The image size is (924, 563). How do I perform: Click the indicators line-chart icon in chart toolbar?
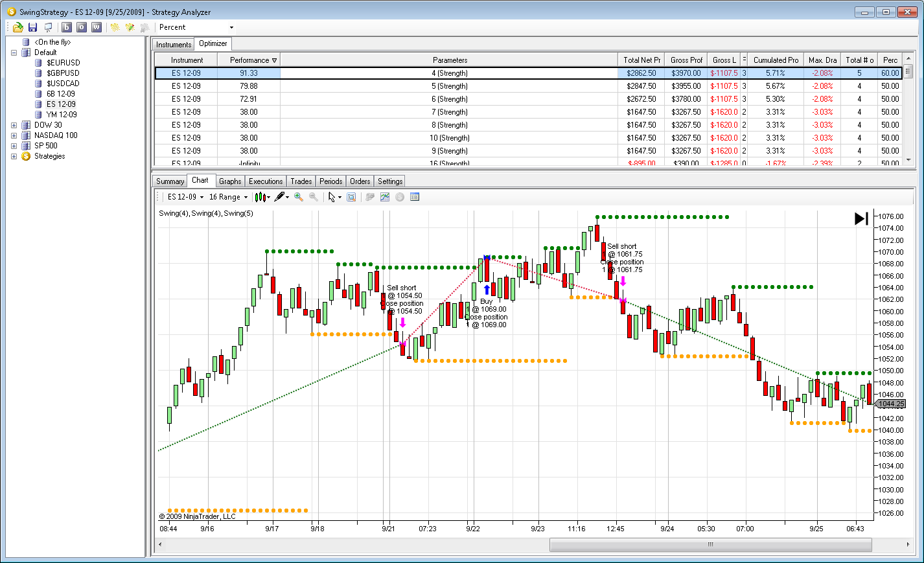point(385,197)
